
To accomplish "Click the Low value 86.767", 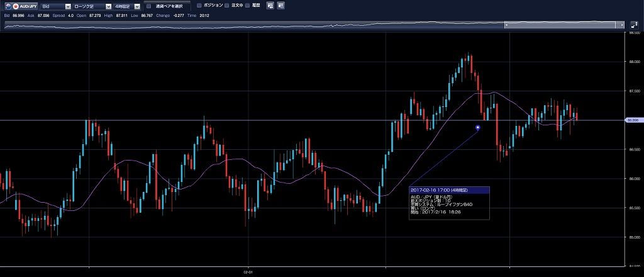I will pyautogui.click(x=147, y=15).
